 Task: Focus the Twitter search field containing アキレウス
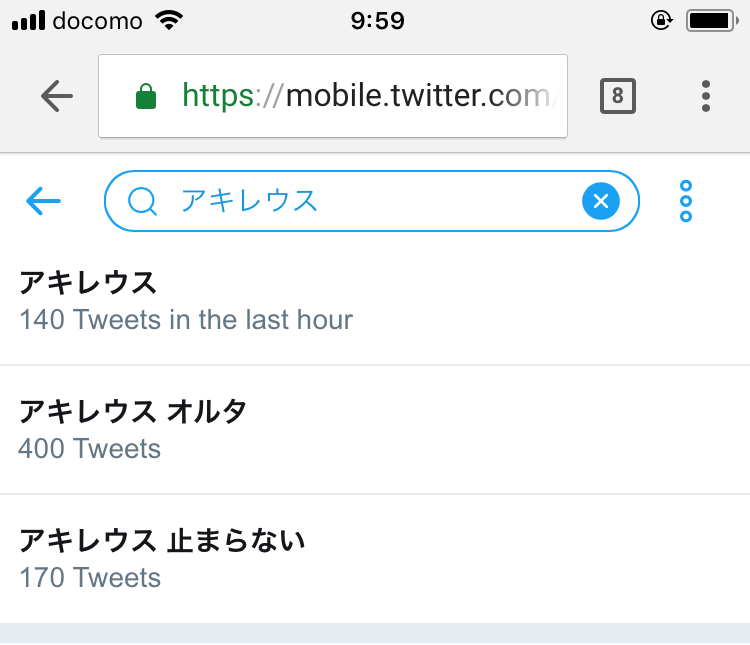click(x=370, y=202)
